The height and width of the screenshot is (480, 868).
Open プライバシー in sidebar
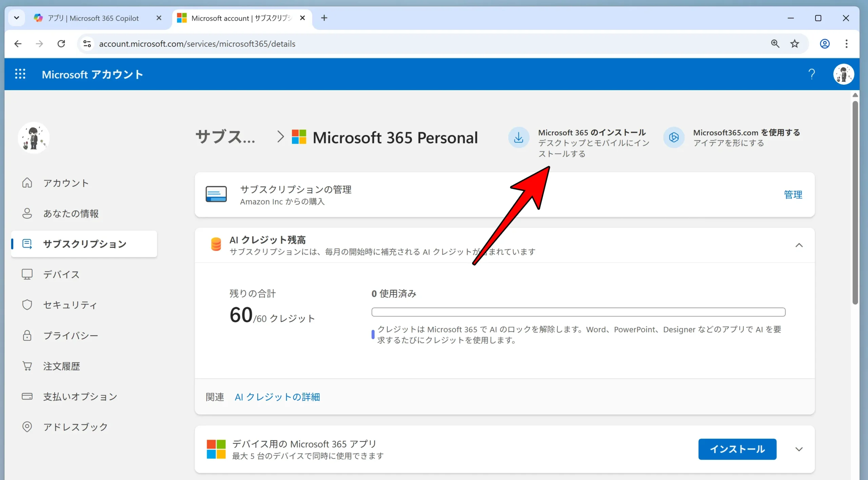tap(84, 336)
